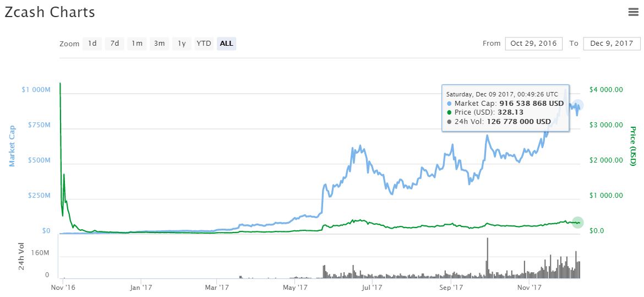Click the May '17 axis label

tap(295, 288)
